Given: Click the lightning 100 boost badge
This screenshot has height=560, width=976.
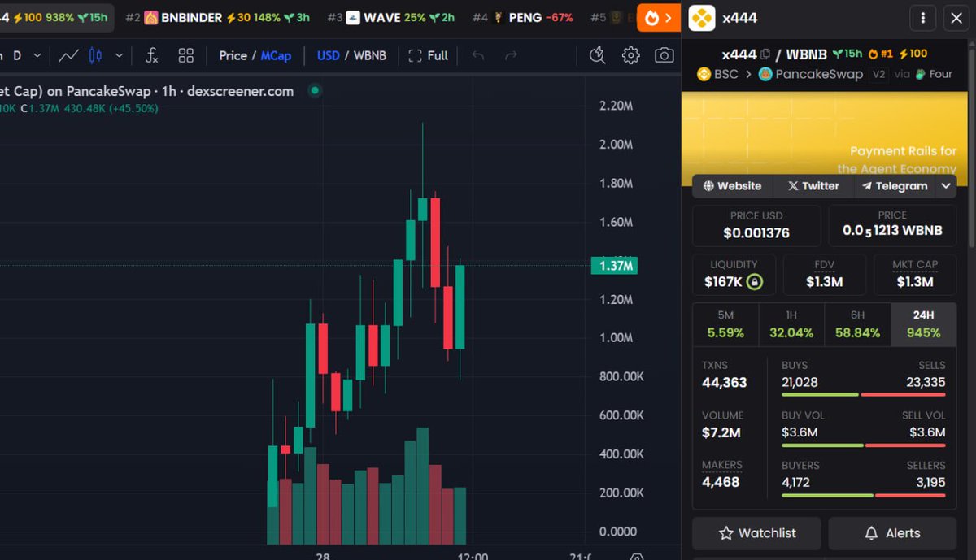Looking at the screenshot, I should pos(913,54).
